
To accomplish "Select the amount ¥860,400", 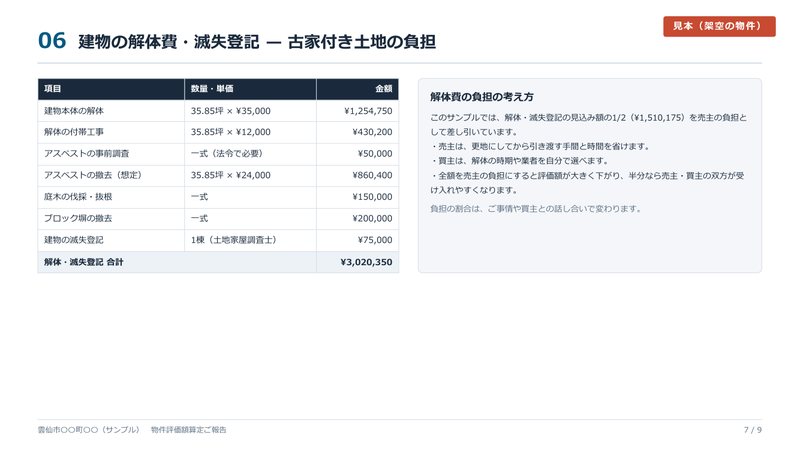I will (x=372, y=175).
